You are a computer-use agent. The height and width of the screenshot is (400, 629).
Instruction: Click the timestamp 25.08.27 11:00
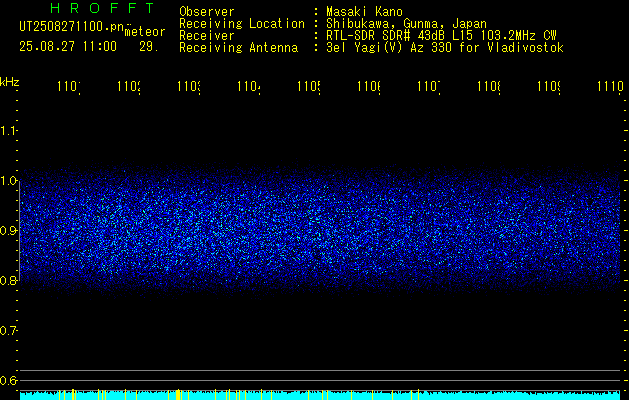click(x=68, y=47)
